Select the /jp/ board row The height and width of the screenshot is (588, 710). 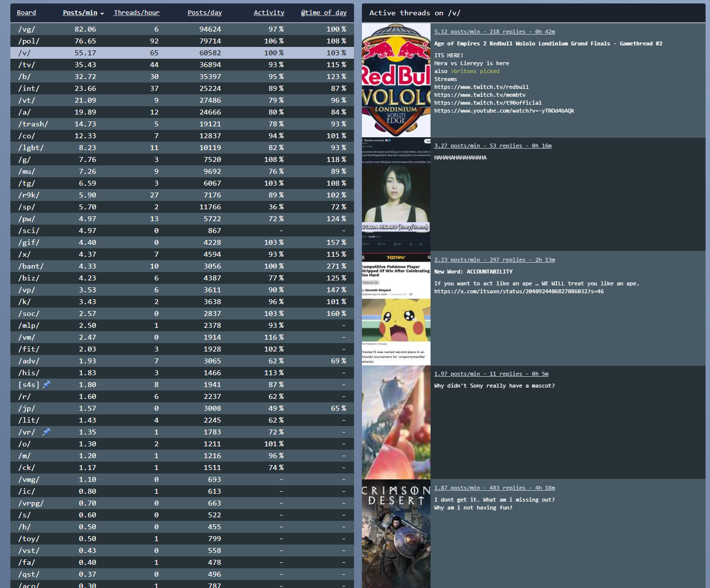click(182, 408)
